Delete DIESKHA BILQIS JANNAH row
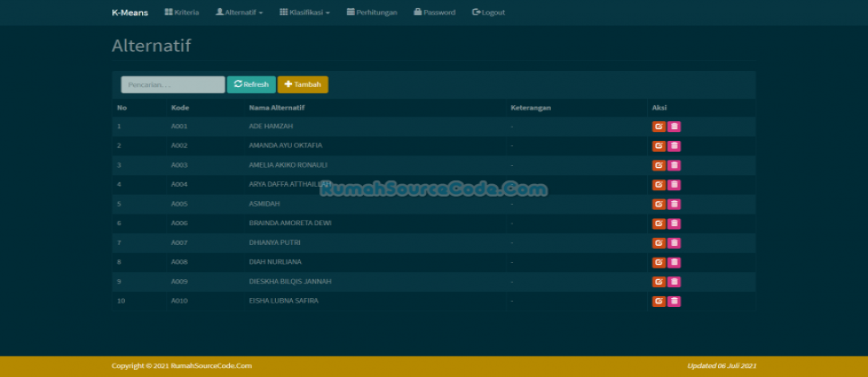The image size is (868, 377). 674,282
